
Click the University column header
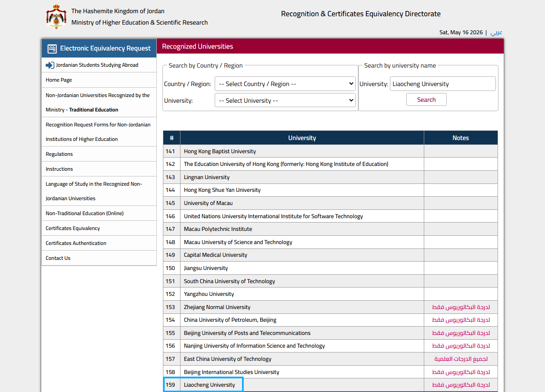click(302, 138)
